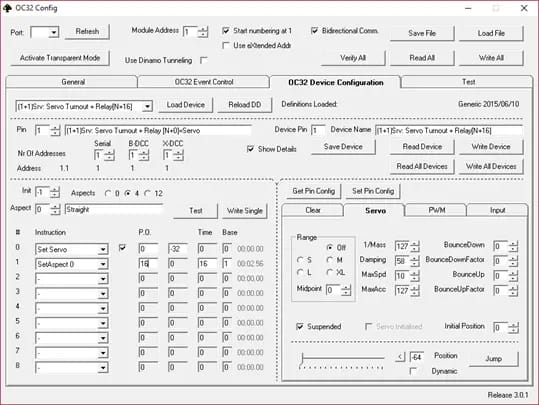The image size is (539, 405).
Task: Switch to the Input pin tab
Action: pyautogui.click(x=497, y=210)
